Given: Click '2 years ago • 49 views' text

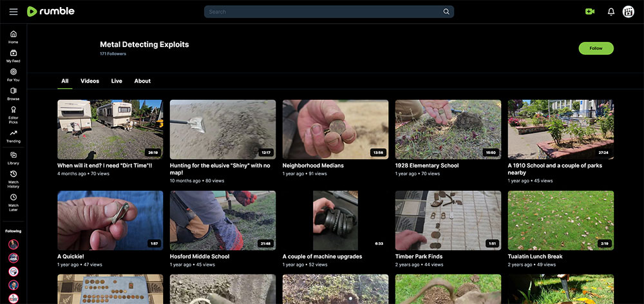Looking at the screenshot, I should point(532,265).
